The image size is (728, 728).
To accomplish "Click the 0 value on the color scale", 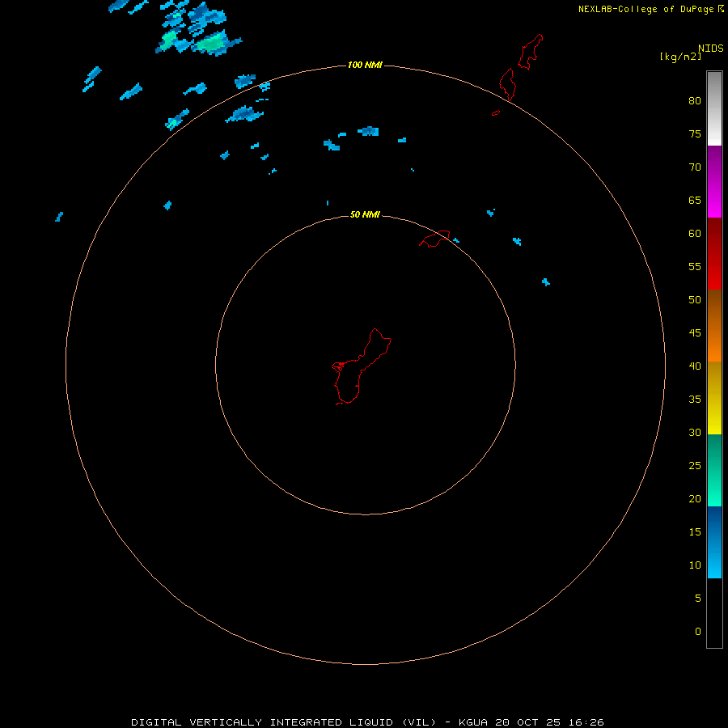I will pyautogui.click(x=698, y=632).
